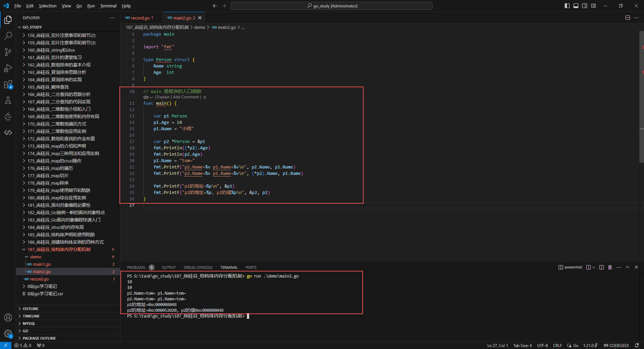Click the Go Forward arrow in title bar
This screenshot has height=349, width=644.
pyautogui.click(x=224, y=6)
